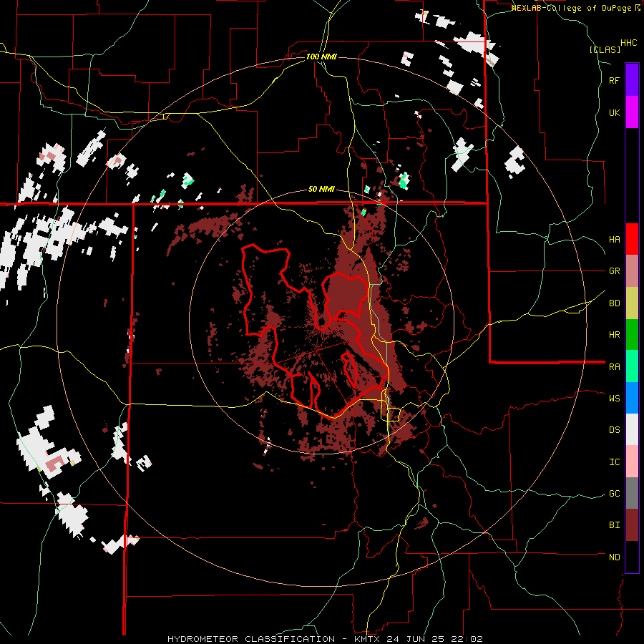Click the 100 NMI range ring label

pyautogui.click(x=321, y=57)
